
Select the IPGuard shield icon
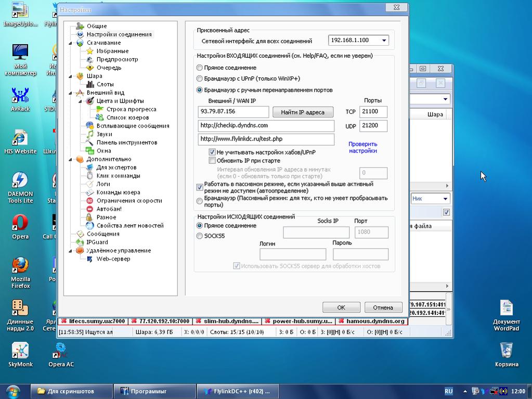click(x=80, y=242)
